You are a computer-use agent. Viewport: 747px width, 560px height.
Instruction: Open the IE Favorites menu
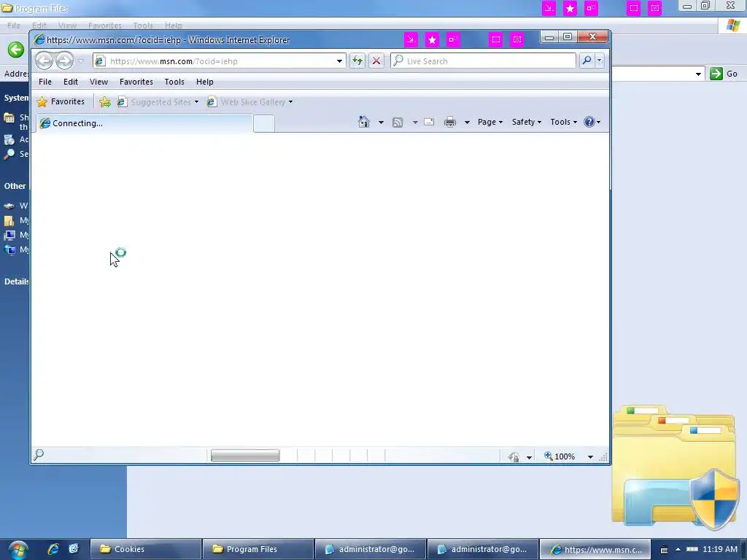136,82
